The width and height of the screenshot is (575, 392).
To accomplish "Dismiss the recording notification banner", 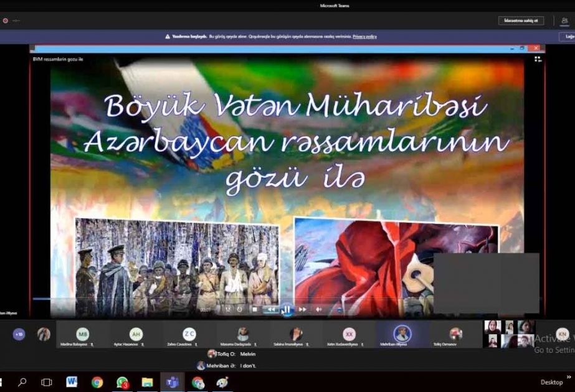I will (x=568, y=37).
